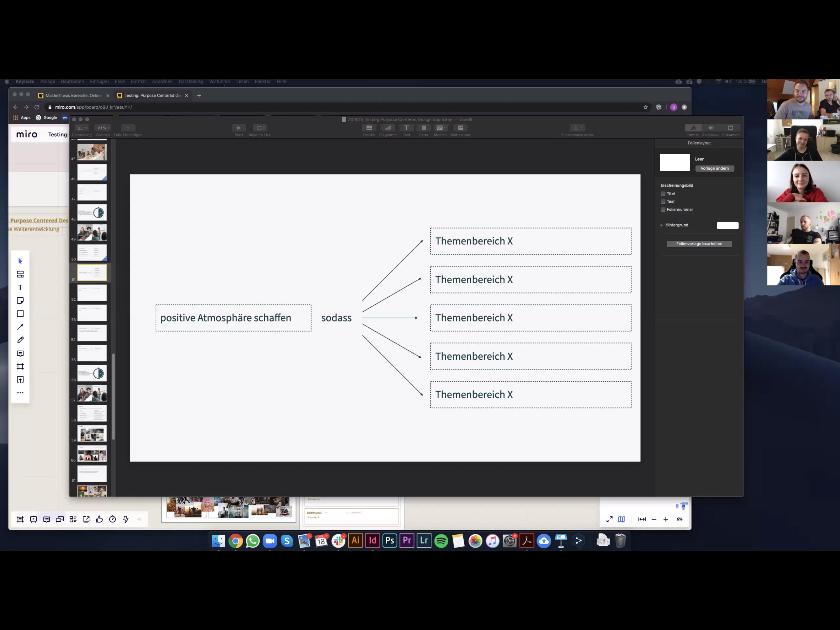Viewport: 840px width, 630px height.
Task: Open the Darstellung view dropdown
Action: (x=82, y=128)
